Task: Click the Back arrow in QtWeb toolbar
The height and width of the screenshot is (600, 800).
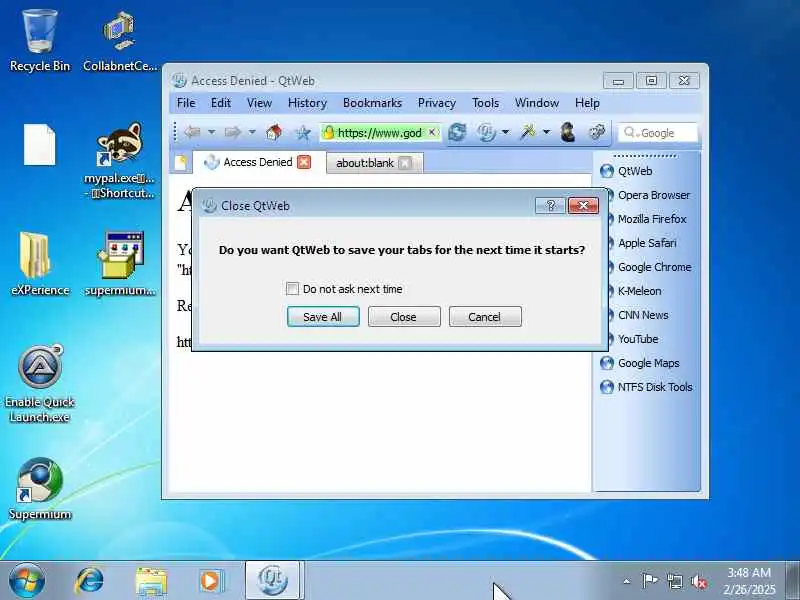Action: pyautogui.click(x=193, y=133)
